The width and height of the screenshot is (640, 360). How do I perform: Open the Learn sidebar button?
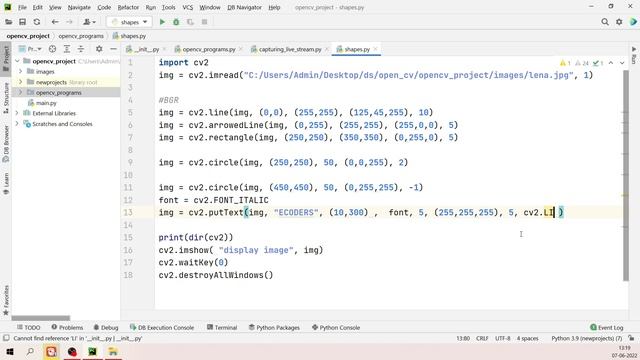click(x=6, y=183)
